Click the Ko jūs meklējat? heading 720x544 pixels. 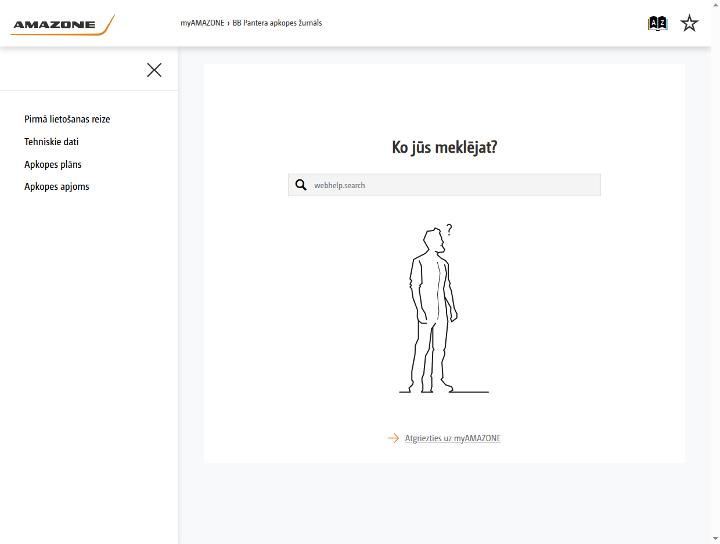[444, 147]
